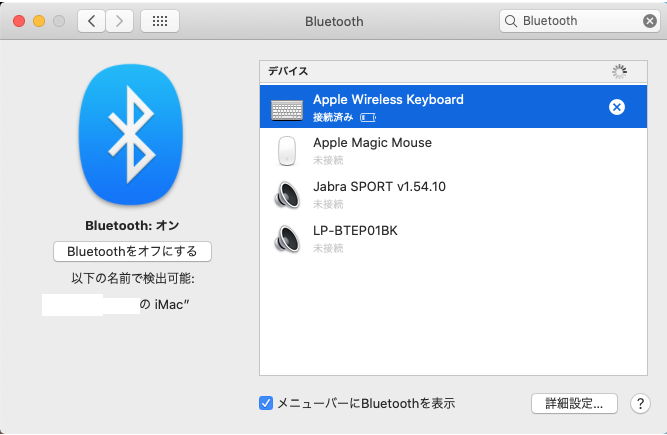667x435 pixels.
Task: Open help with the question mark button
Action: point(641,403)
